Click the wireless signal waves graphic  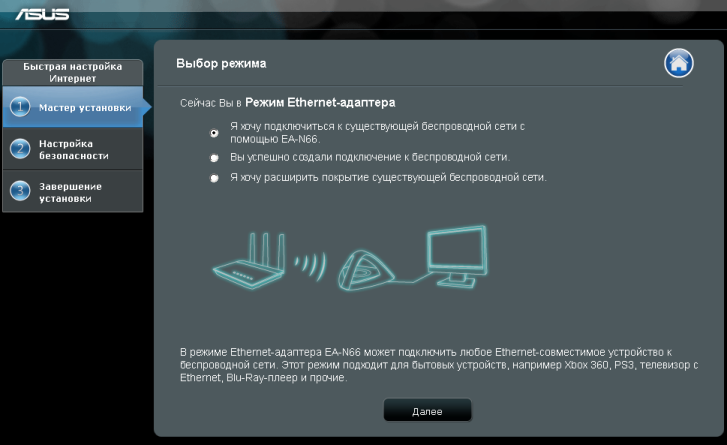point(311,266)
